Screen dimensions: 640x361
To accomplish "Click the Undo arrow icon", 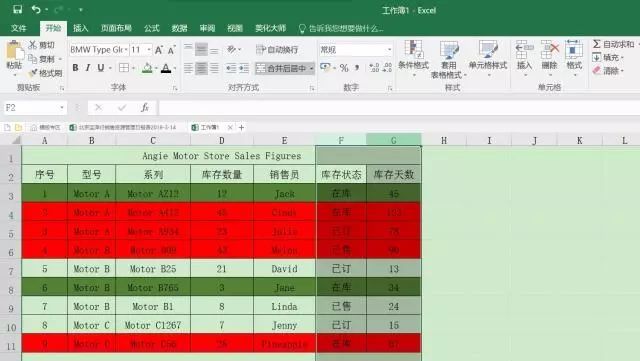I will (x=36, y=9).
